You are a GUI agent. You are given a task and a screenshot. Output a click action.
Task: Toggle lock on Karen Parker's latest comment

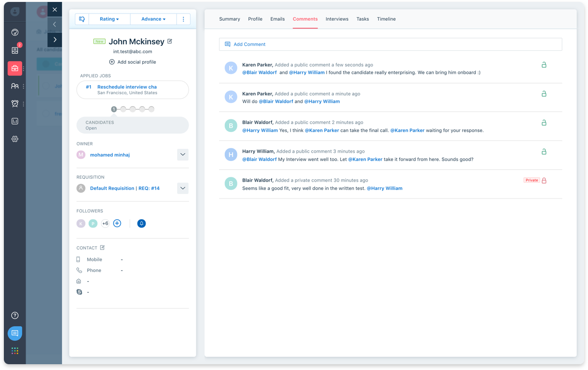click(x=544, y=65)
